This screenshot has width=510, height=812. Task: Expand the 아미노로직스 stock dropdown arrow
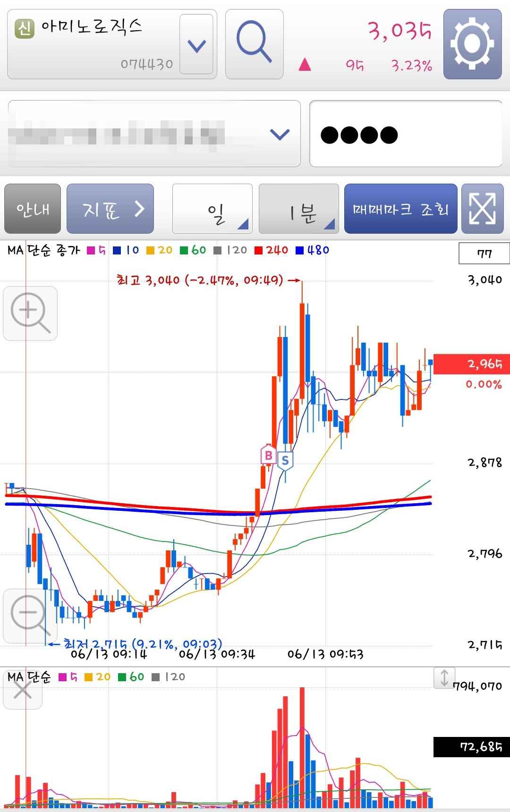[x=196, y=44]
